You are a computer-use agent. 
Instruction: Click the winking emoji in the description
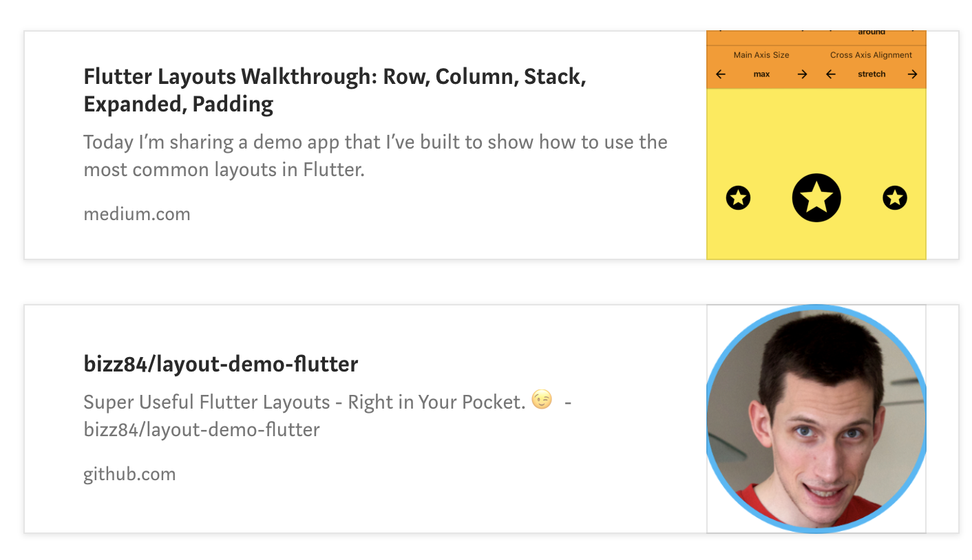(x=542, y=400)
